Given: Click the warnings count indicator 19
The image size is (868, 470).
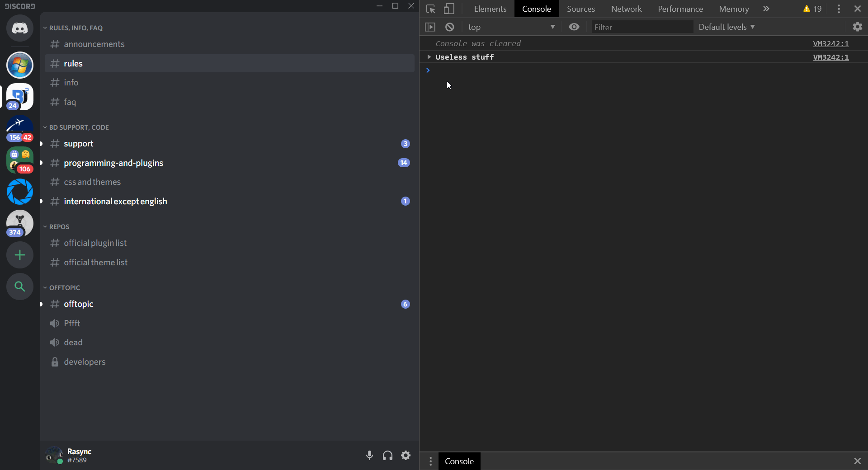Looking at the screenshot, I should click(812, 9).
